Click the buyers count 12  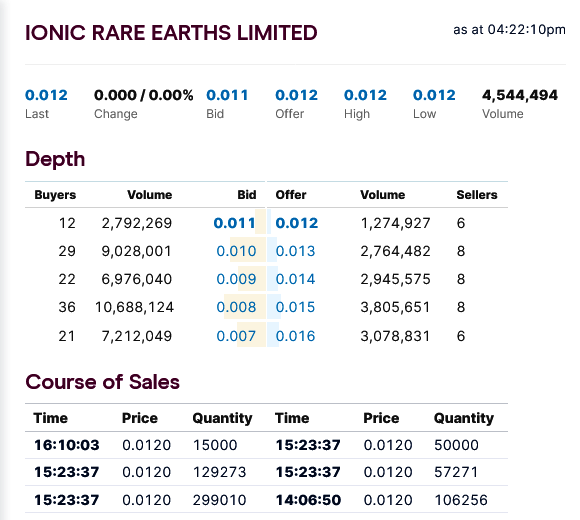pyautogui.click(x=67, y=223)
